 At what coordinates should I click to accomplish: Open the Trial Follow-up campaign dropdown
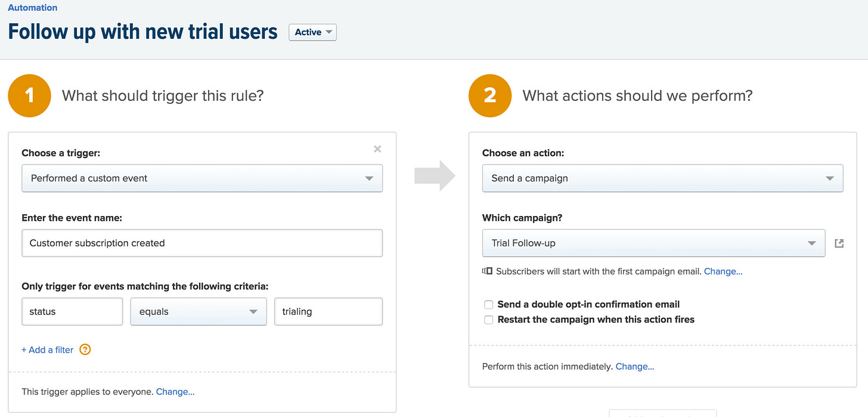(x=653, y=243)
